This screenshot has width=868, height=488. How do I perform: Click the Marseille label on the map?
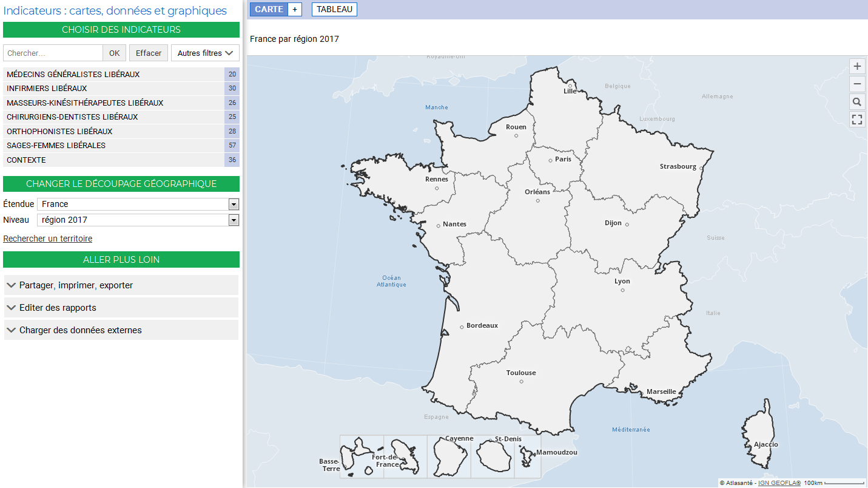tap(661, 391)
